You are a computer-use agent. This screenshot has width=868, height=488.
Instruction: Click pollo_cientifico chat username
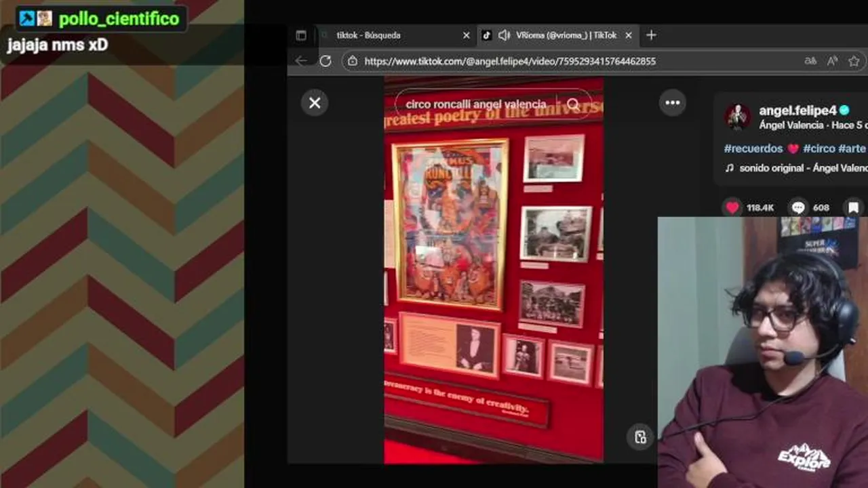point(119,19)
